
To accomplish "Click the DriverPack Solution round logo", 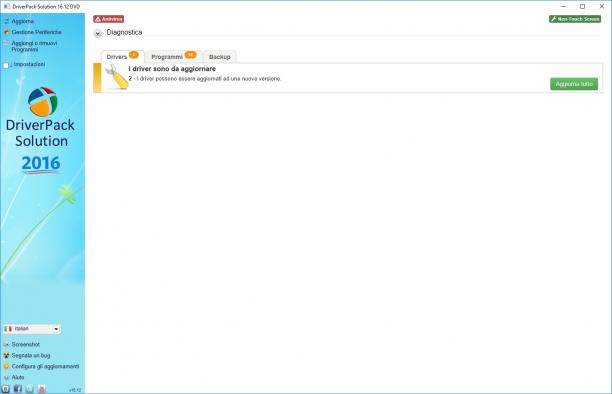I will tap(43, 102).
